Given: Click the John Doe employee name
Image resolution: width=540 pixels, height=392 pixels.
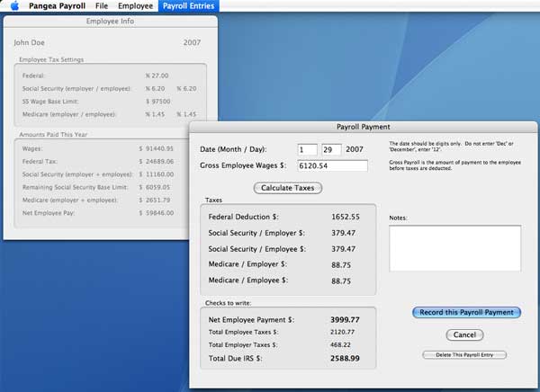Looking at the screenshot, I should (x=32, y=41).
